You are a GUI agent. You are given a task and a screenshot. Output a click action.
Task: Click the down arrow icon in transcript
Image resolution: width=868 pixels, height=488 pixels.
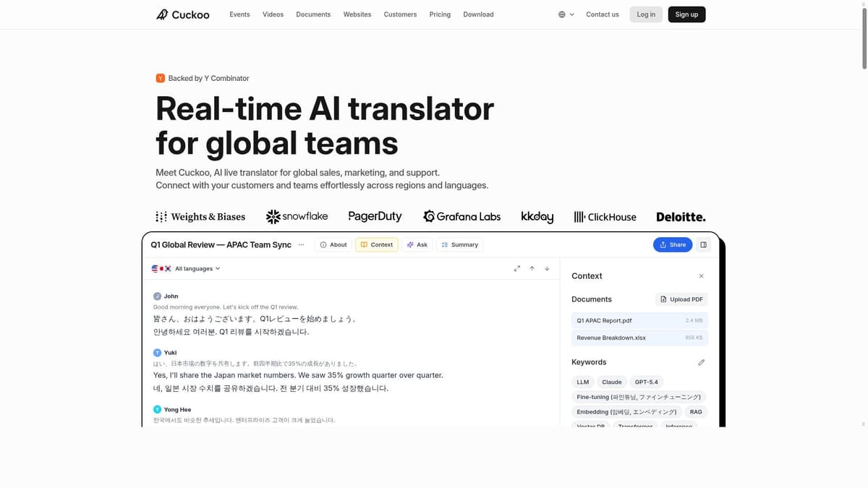pyautogui.click(x=547, y=268)
